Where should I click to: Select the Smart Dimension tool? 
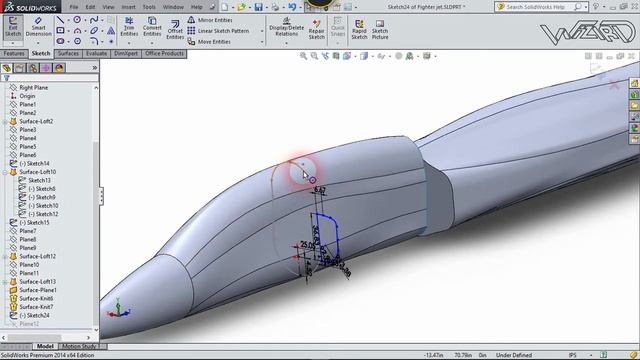click(x=38, y=27)
